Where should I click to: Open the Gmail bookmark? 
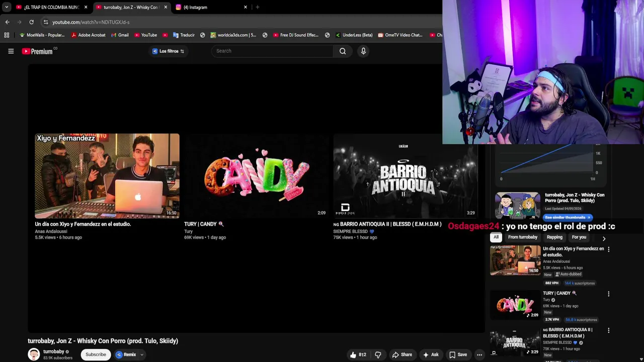pos(120,35)
